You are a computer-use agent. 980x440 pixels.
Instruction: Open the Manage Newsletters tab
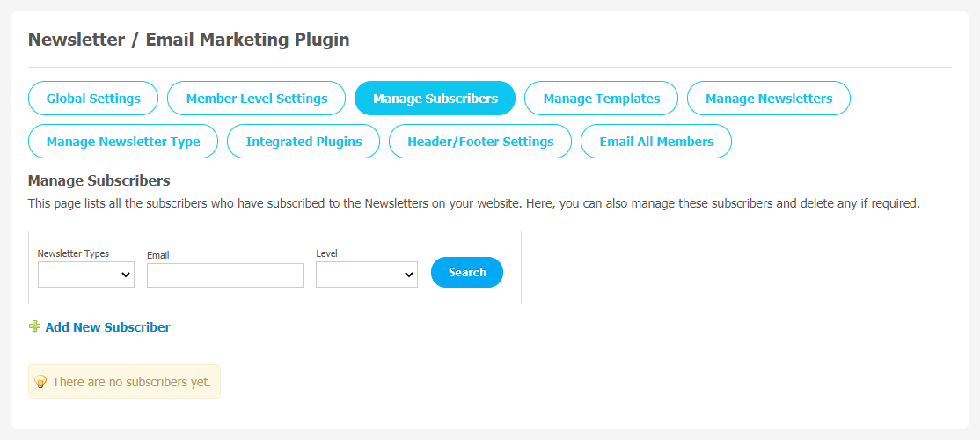[x=769, y=99]
